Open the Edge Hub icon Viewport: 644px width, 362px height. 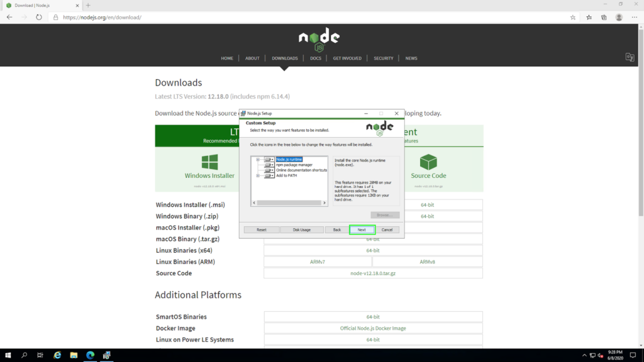(x=588, y=18)
